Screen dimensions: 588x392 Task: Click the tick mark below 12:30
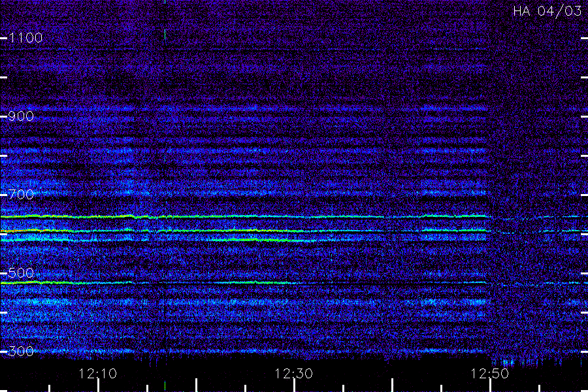[x=295, y=385]
